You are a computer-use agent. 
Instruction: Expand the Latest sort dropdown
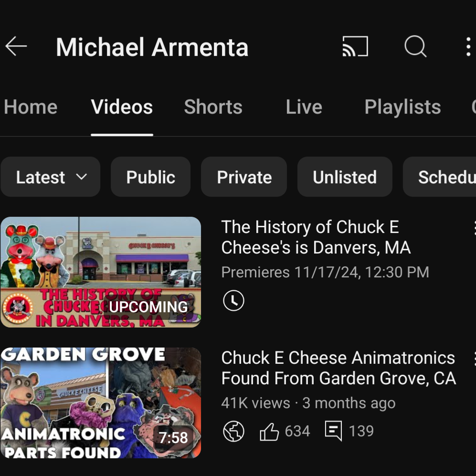tap(51, 177)
